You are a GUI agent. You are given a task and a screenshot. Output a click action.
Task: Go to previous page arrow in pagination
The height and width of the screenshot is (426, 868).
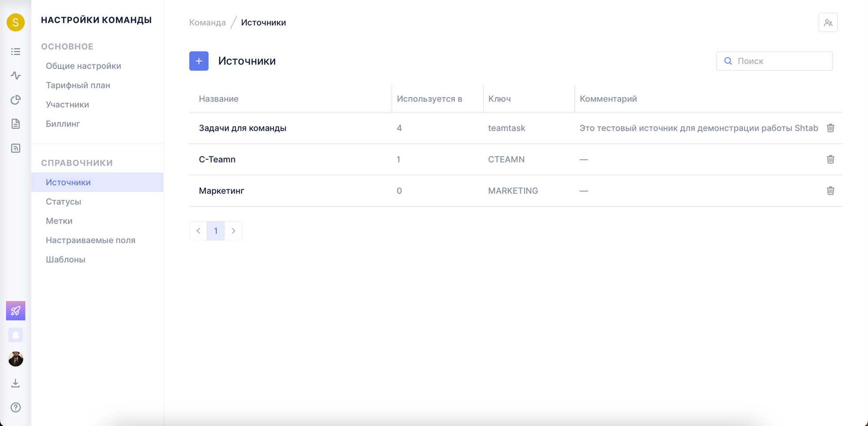tap(198, 231)
